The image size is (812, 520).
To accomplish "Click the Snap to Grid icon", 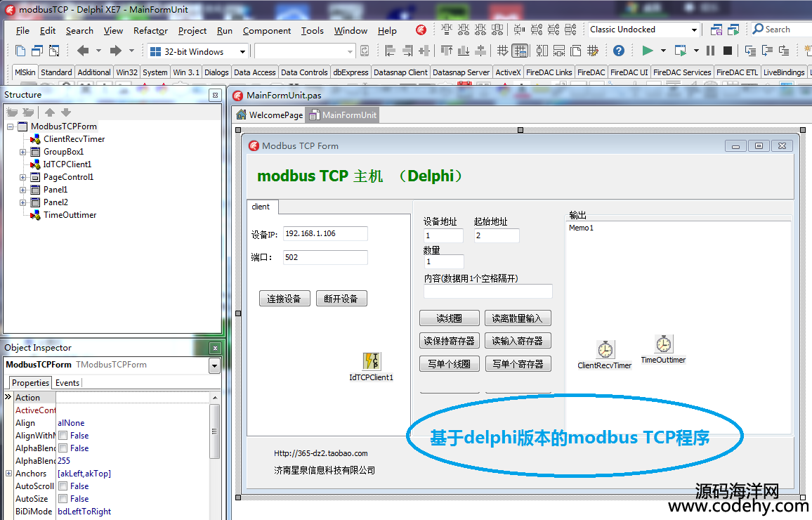I will pos(502,51).
